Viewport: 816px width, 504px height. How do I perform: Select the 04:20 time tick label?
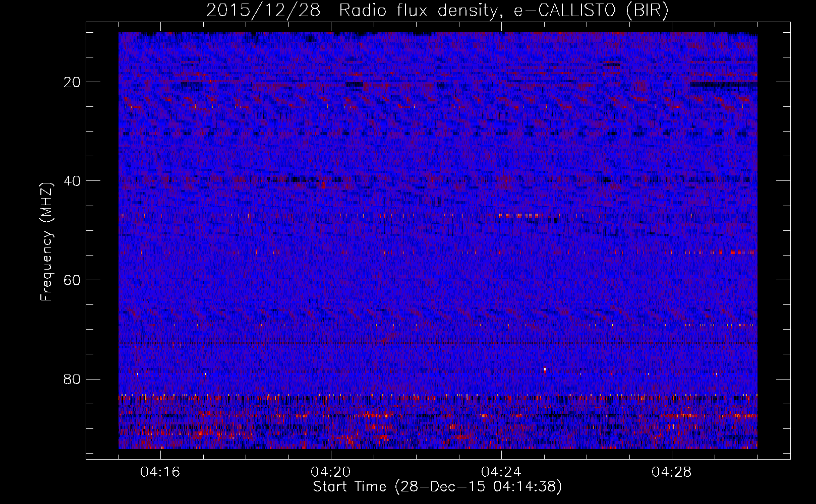point(331,472)
